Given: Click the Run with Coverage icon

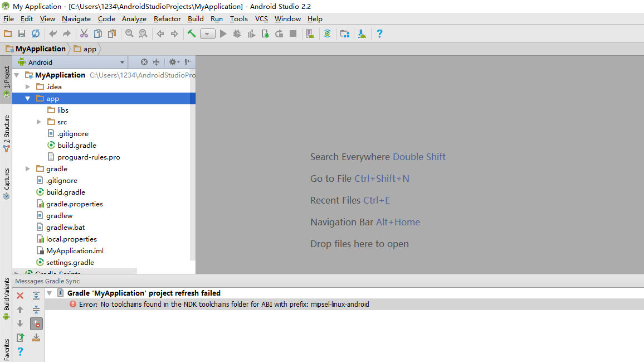Looking at the screenshot, I should pos(251,33).
